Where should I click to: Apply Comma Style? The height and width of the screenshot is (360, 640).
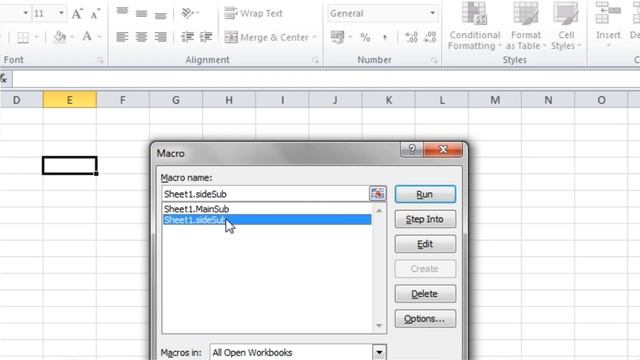click(384, 38)
